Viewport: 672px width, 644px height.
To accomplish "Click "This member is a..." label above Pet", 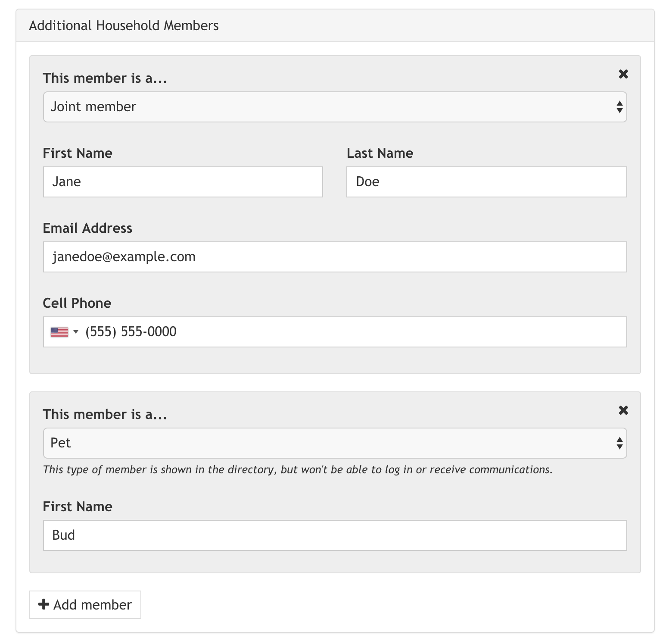I will (105, 414).
